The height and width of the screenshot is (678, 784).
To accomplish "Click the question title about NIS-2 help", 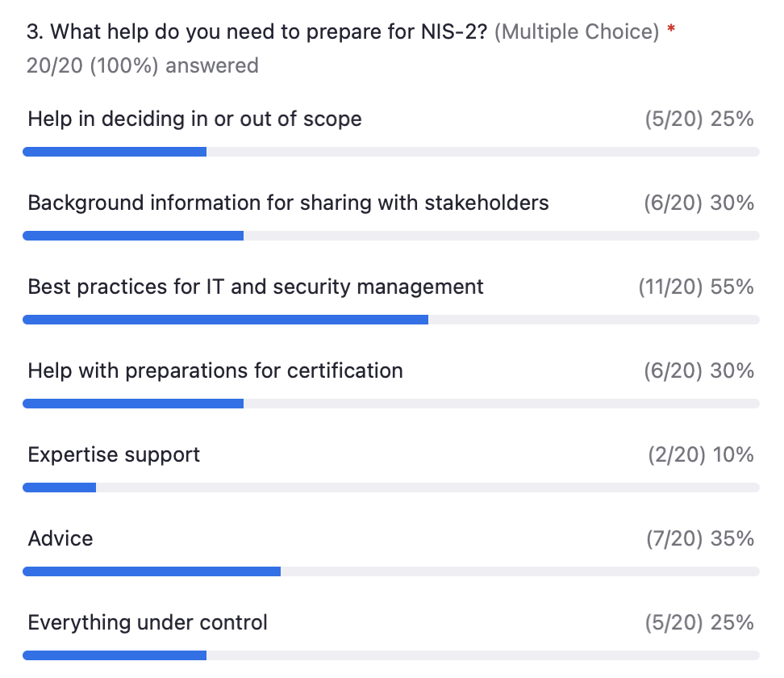I will pyautogui.click(x=257, y=32).
